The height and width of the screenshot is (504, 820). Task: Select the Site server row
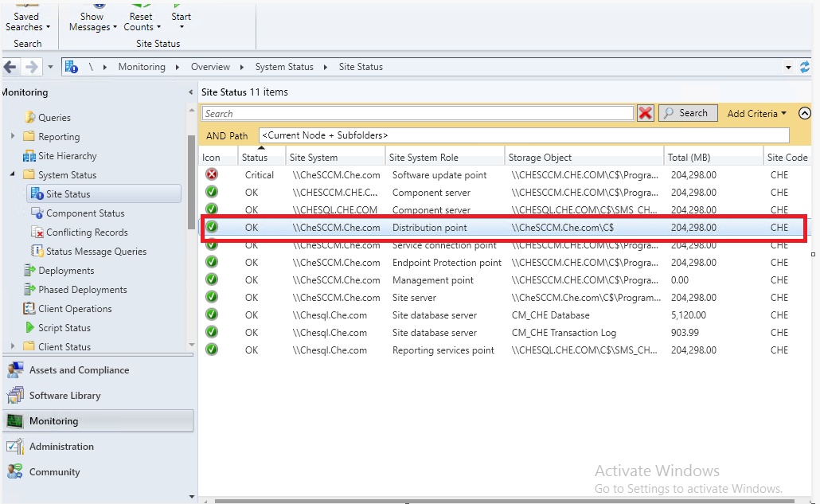[x=506, y=298]
